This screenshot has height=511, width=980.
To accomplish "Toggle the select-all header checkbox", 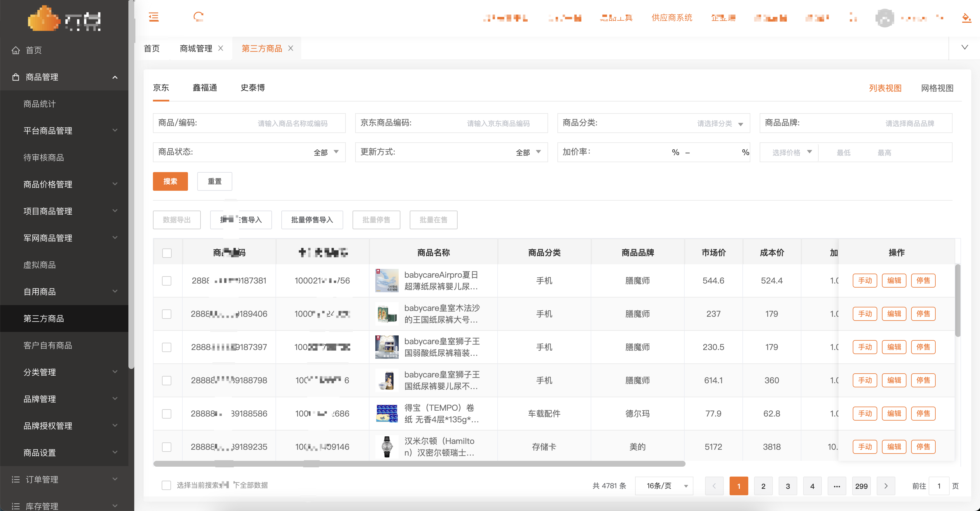I will pos(167,253).
